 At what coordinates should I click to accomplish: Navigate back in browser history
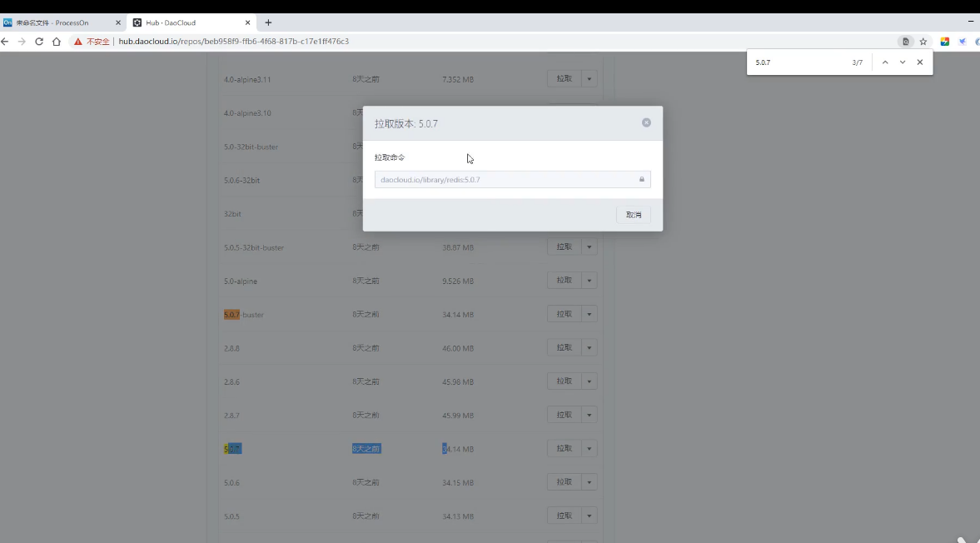pyautogui.click(x=5, y=41)
